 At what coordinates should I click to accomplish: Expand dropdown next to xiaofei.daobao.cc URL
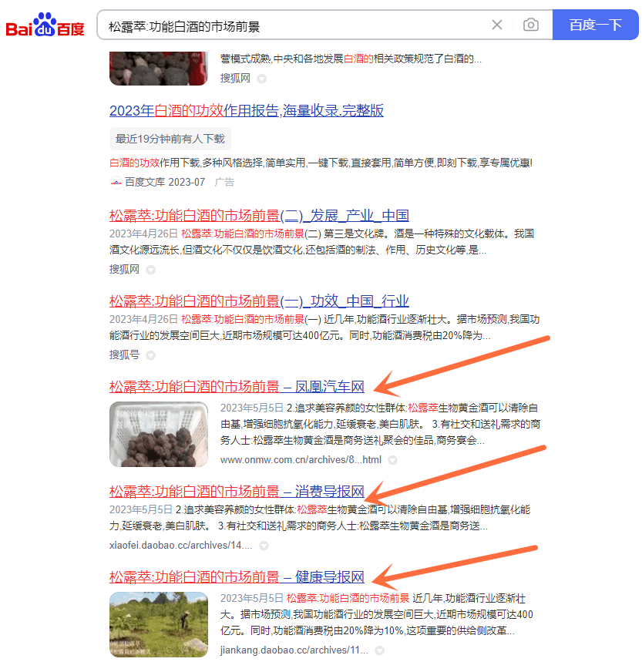[264, 546]
